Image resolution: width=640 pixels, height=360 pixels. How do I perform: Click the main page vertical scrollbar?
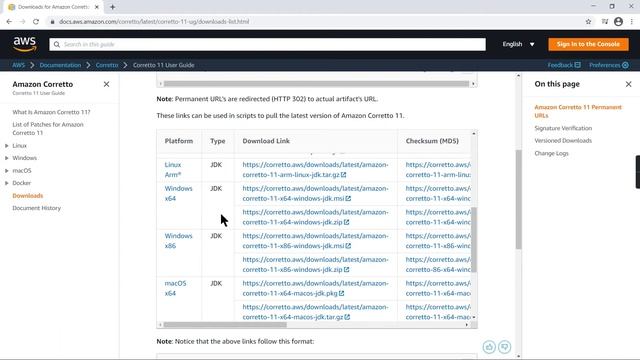pos(518,199)
